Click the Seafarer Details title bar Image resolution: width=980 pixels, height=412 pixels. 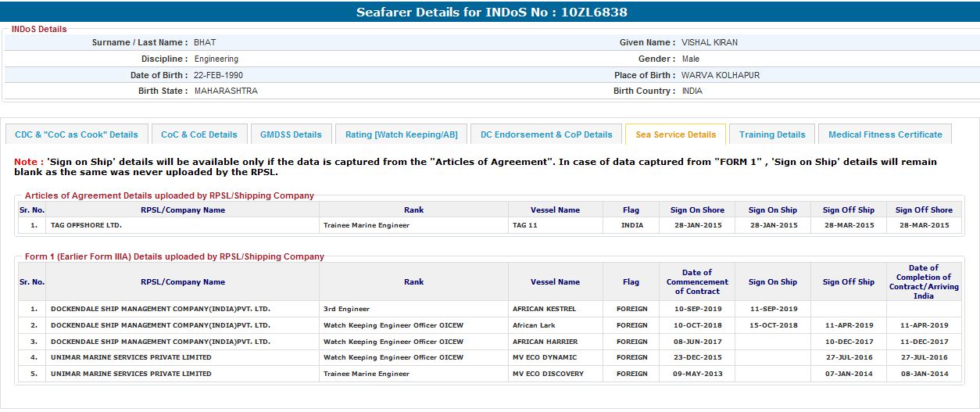[491, 12]
